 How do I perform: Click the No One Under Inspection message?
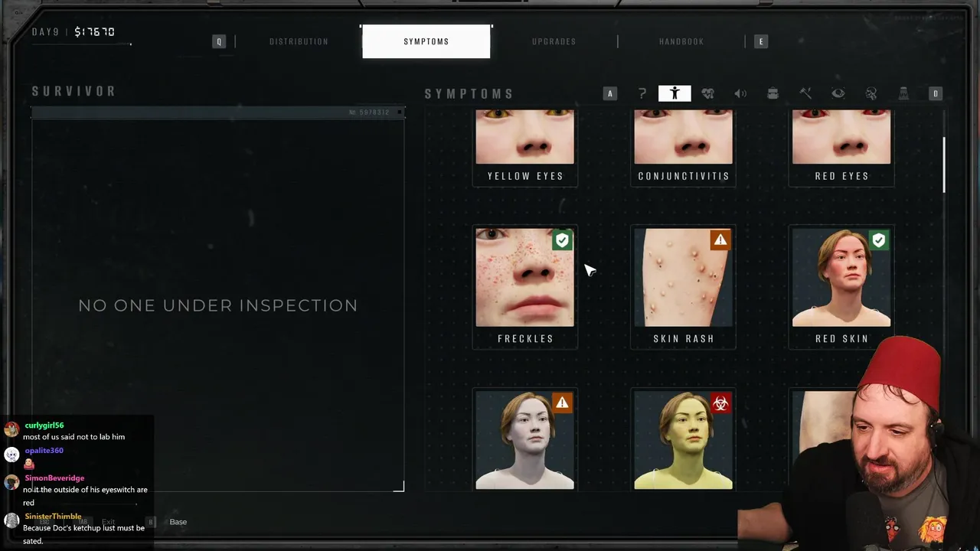pos(218,305)
